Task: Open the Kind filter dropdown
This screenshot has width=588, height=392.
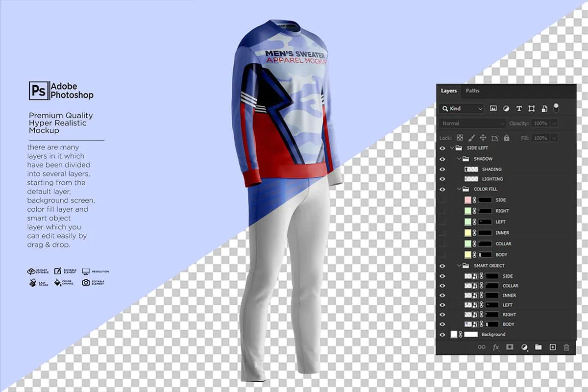Action: 462,108
